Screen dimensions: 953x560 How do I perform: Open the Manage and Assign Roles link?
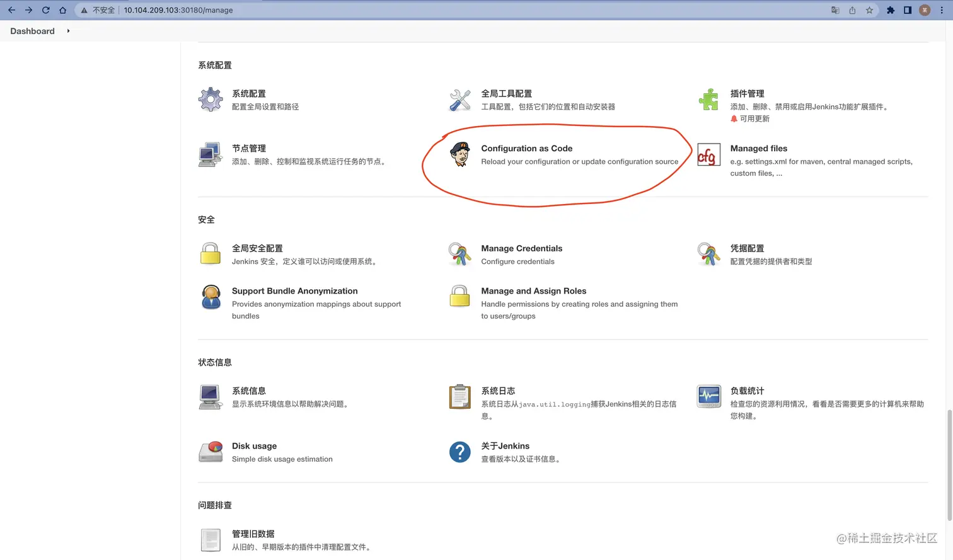(x=533, y=290)
